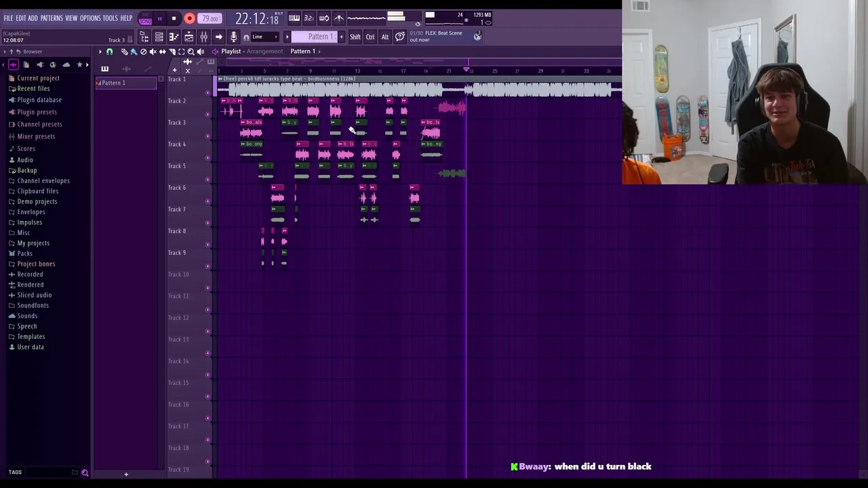Click the countdown before recording icon

[309, 18]
